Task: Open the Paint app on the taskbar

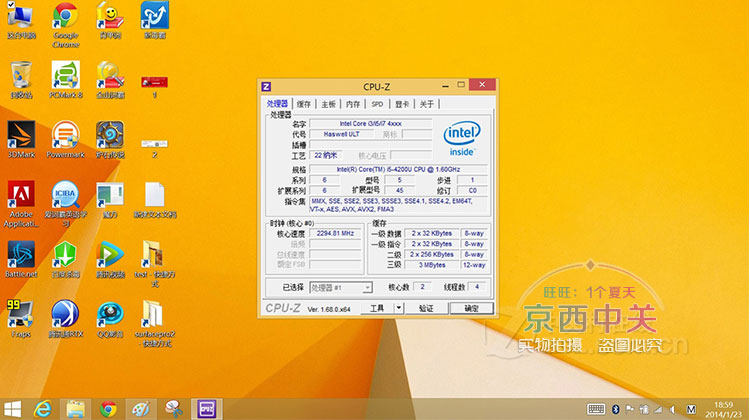Action: [141, 409]
